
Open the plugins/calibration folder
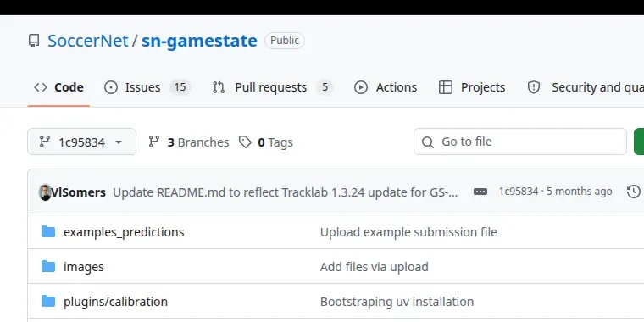click(x=115, y=302)
